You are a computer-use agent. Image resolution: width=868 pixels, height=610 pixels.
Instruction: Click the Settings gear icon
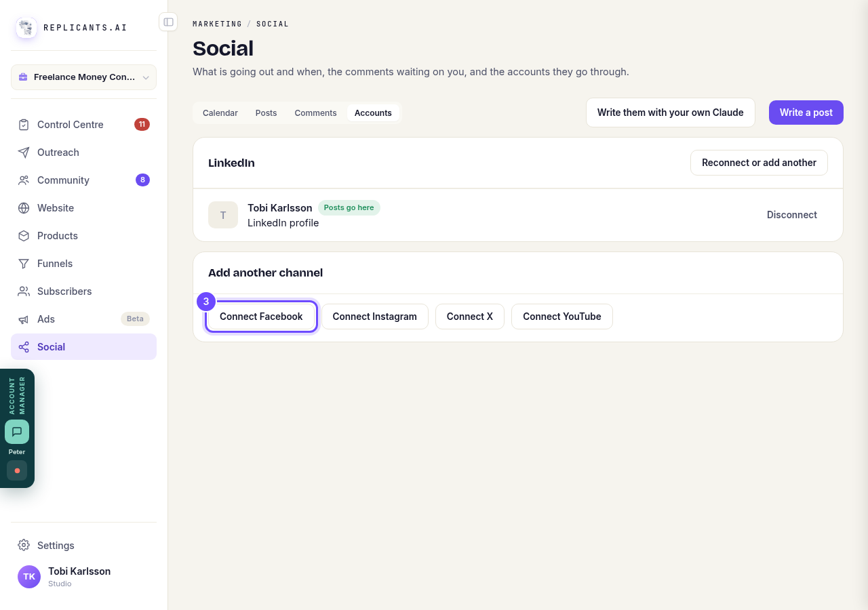click(24, 546)
